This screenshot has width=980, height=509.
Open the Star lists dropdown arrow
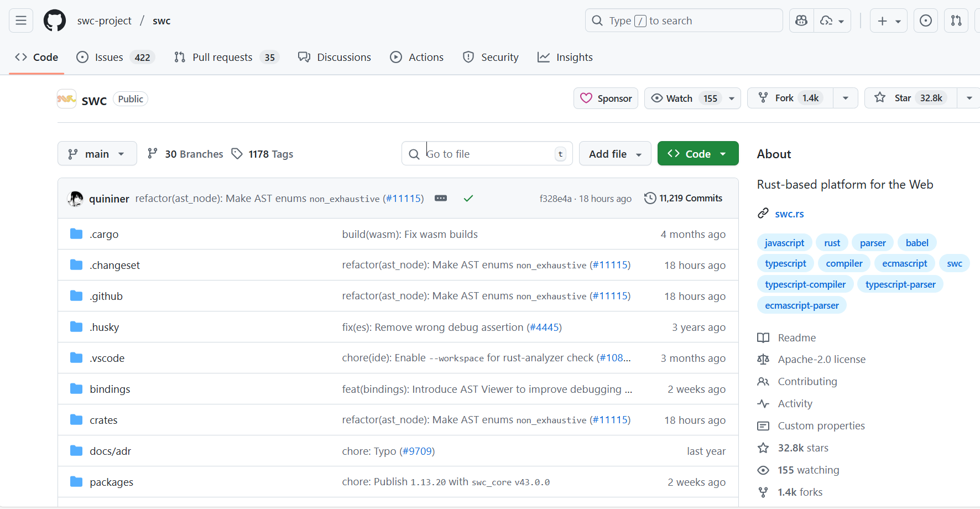point(969,98)
